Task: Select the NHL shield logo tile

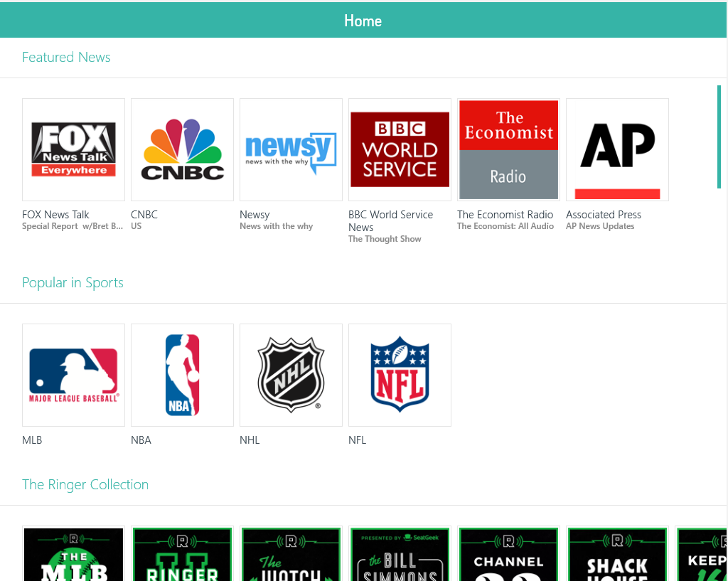Action: coord(291,375)
